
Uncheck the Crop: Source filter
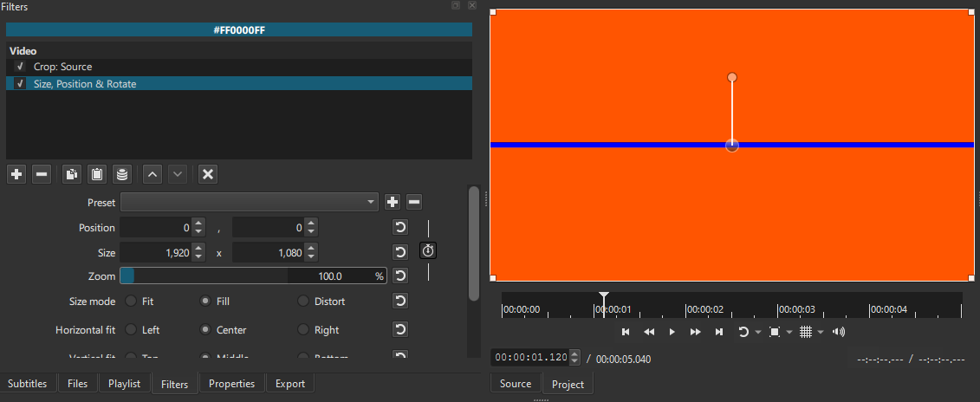click(x=20, y=67)
